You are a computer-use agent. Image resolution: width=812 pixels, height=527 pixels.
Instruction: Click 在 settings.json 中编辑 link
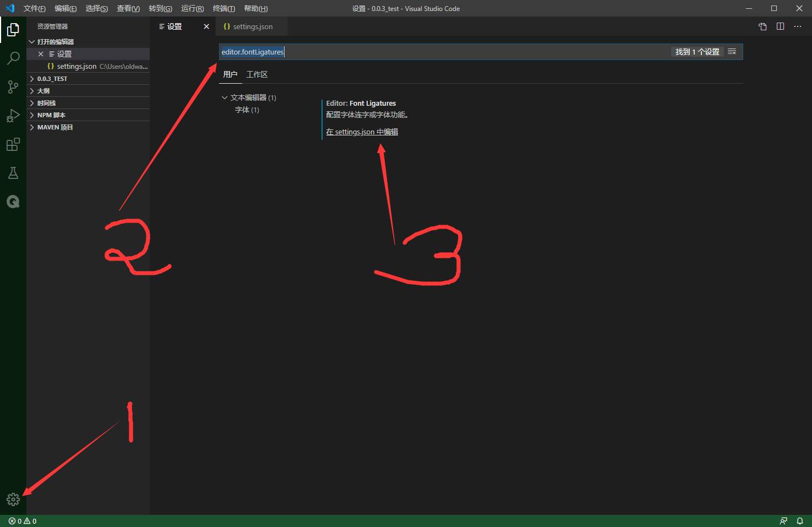(362, 132)
